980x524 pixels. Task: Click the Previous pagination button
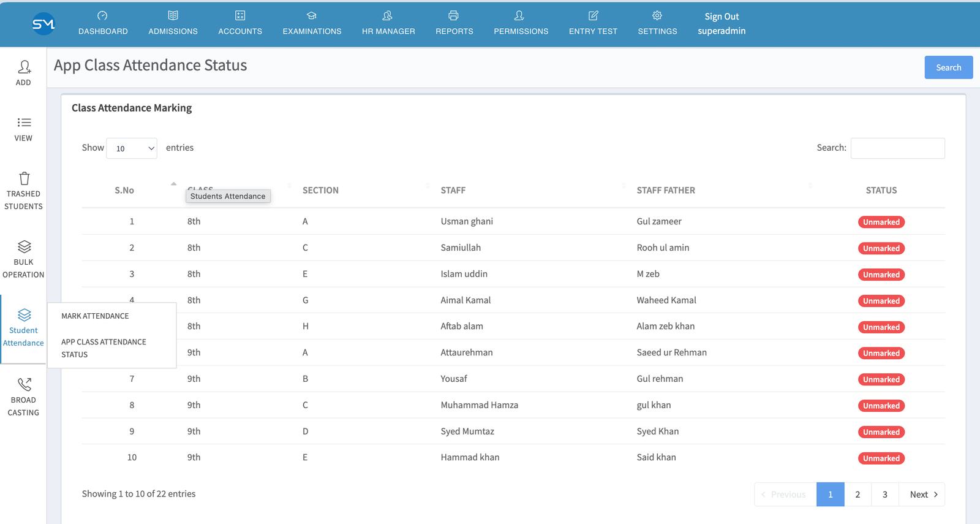click(x=786, y=495)
